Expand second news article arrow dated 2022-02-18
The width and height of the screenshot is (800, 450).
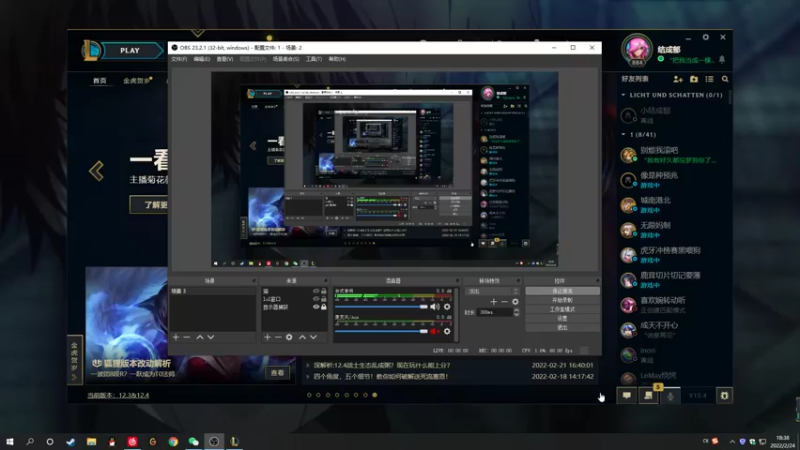coord(308,377)
